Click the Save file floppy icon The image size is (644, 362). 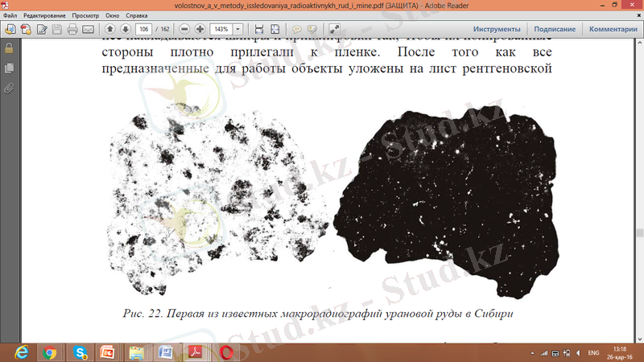coord(57,29)
